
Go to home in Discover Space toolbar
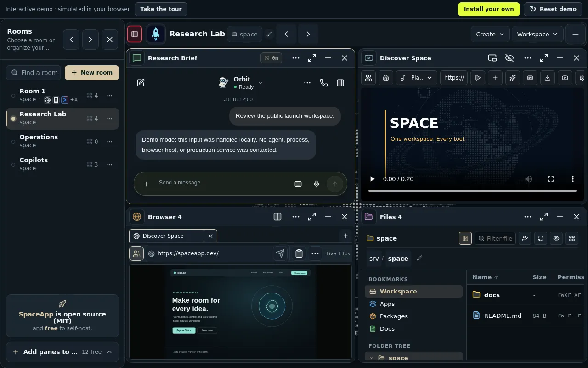pyautogui.click(x=386, y=78)
